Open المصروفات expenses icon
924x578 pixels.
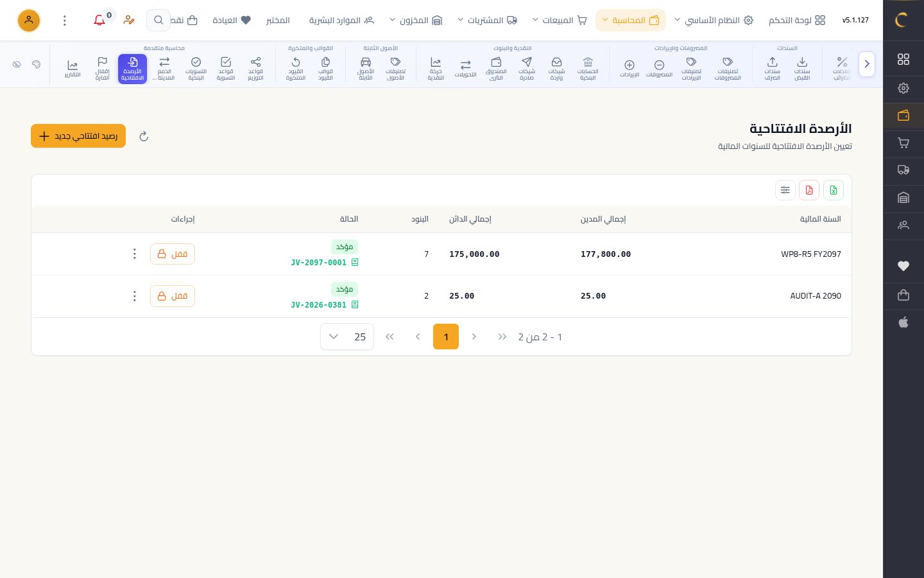coord(659,69)
